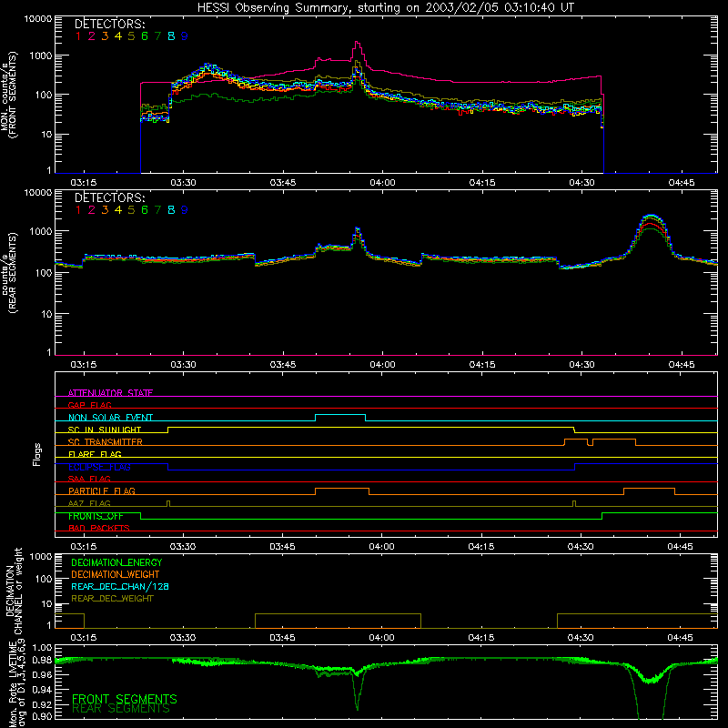
Task: Click detector number 7 in front segments legend
Action: click(157, 36)
